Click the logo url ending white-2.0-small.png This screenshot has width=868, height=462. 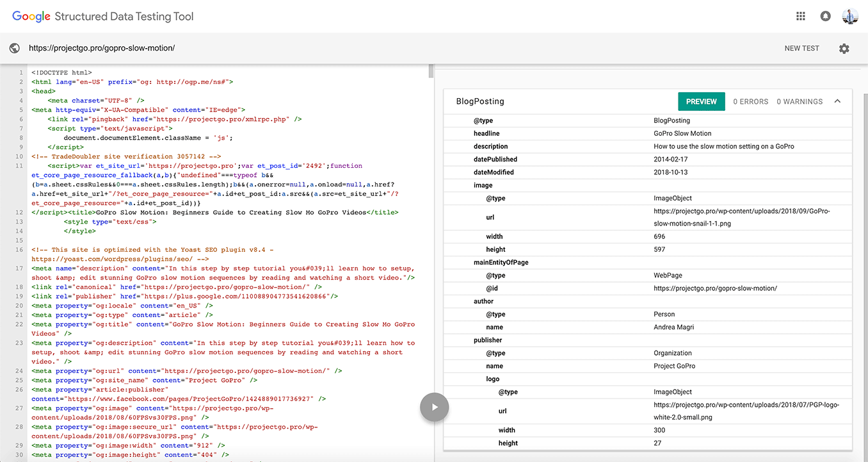[x=746, y=411]
